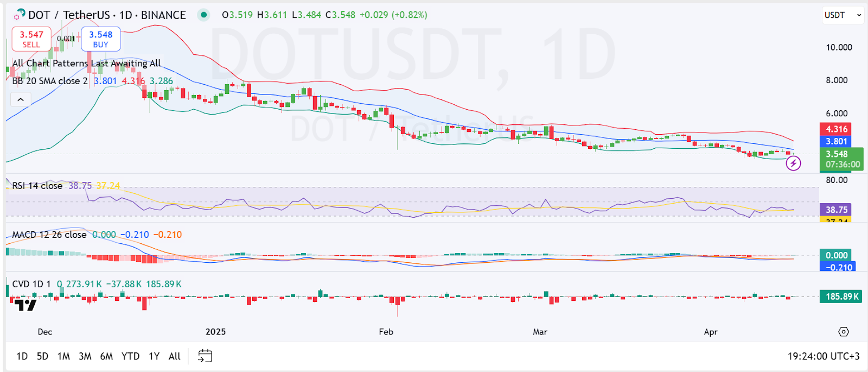Click the L3.484 low value
The image size is (868, 372).
pyautogui.click(x=307, y=15)
